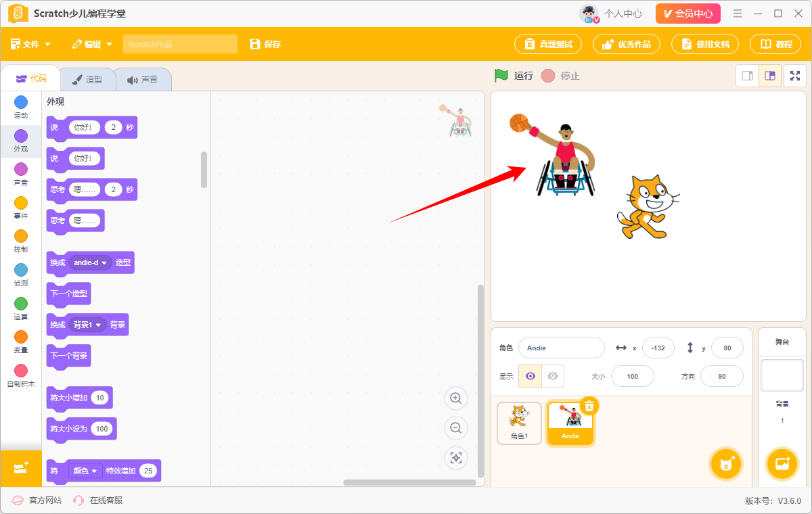Open 真题测试 from the top bar

point(548,44)
